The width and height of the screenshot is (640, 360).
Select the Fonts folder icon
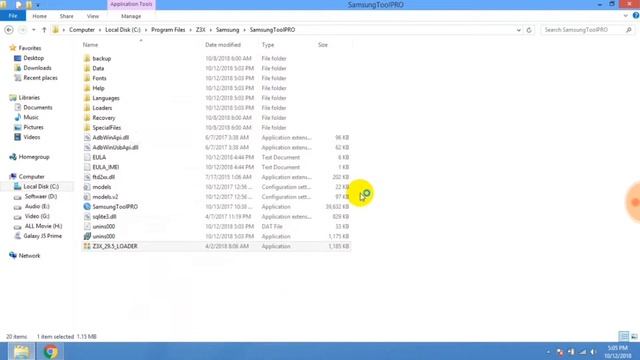click(x=87, y=78)
